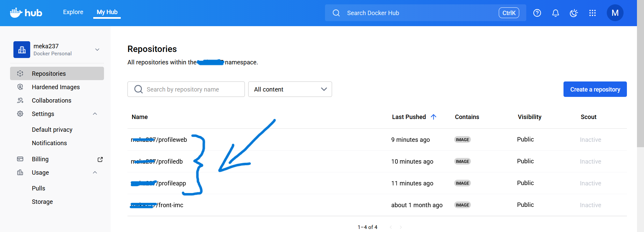Click '9 minutes ago' in profileweb row
The height and width of the screenshot is (232, 644).
411,140
